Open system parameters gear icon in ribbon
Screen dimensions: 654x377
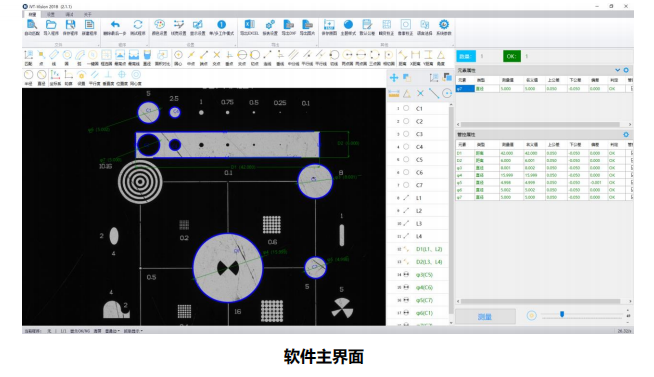pyautogui.click(x=444, y=25)
